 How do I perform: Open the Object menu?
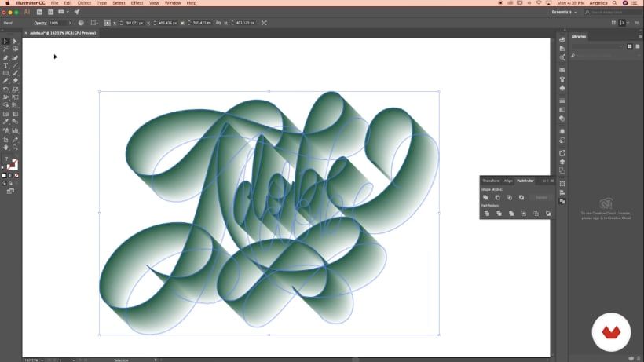click(84, 3)
